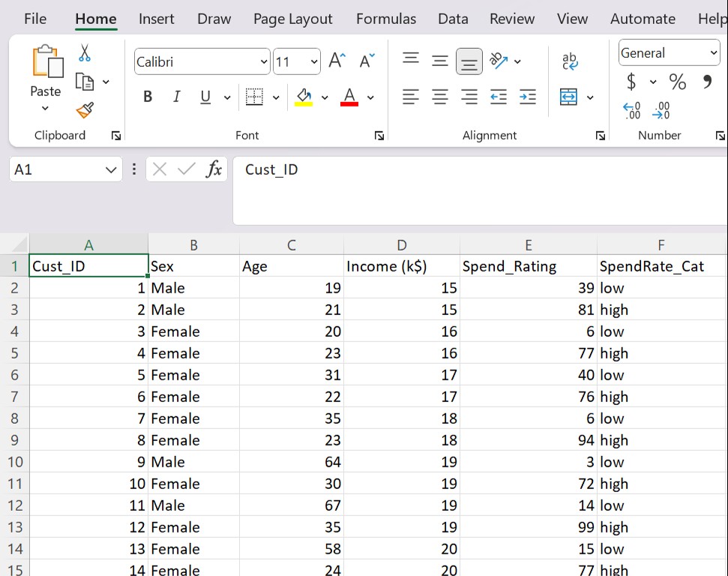Click the Cut scissors icon

coord(85,53)
